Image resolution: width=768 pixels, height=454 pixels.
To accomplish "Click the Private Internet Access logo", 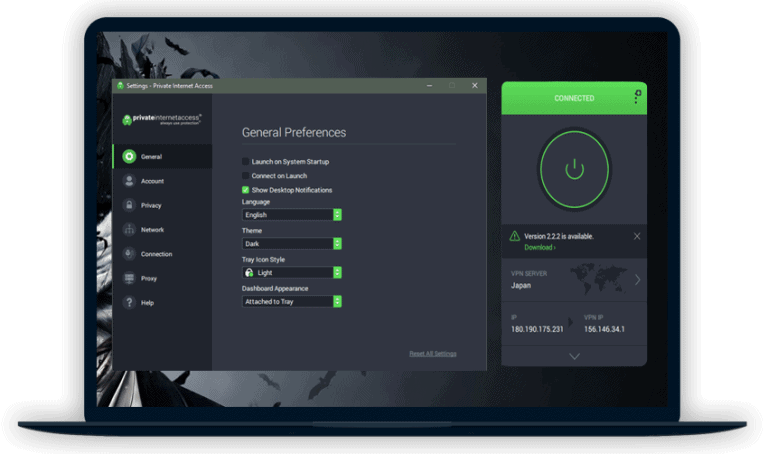I will (x=162, y=119).
